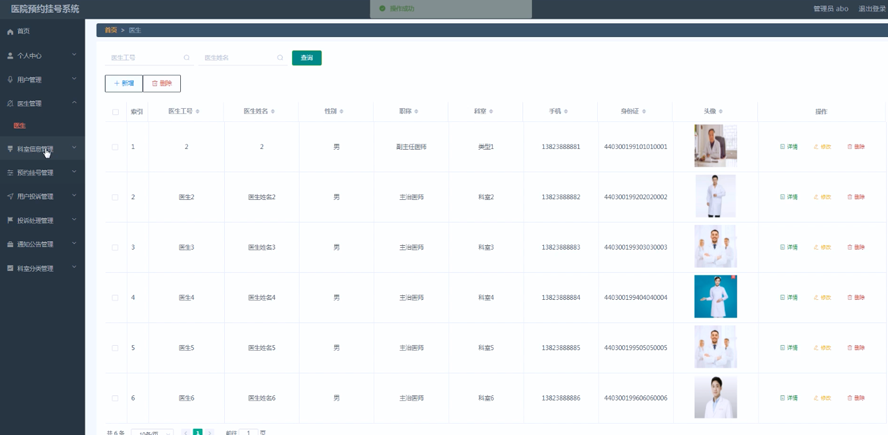
Task: Click the 修改 edit icon for row 2
Action: coord(816,197)
